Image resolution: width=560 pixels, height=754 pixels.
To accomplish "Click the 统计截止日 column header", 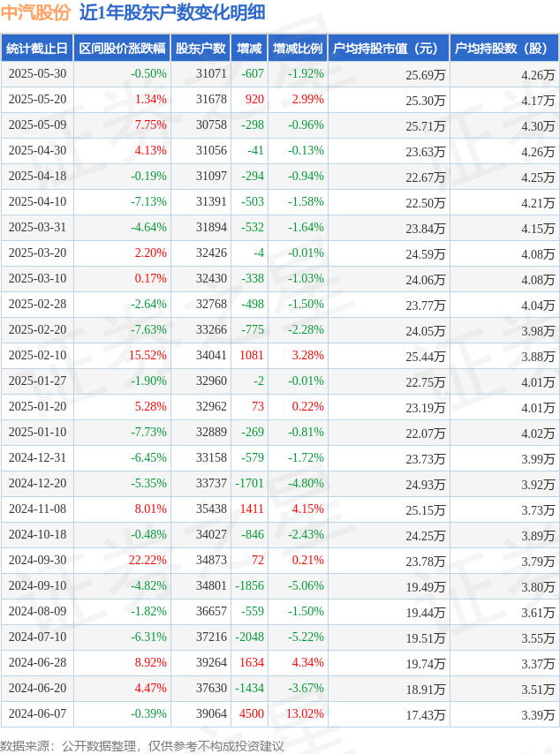I will point(37,48).
